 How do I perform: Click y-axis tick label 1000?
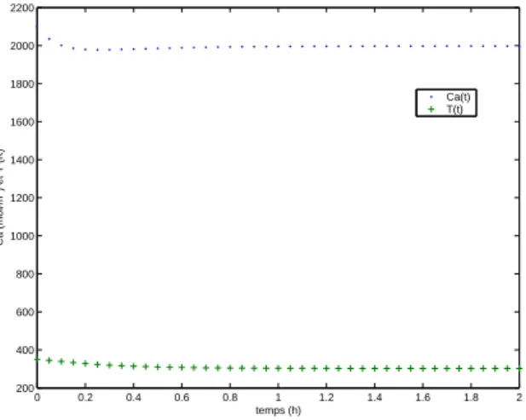(22, 236)
